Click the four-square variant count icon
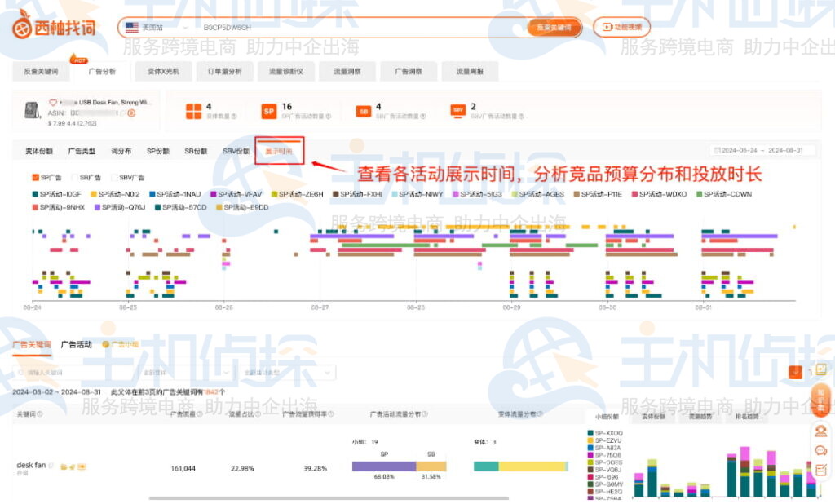835x504 pixels. (x=193, y=112)
